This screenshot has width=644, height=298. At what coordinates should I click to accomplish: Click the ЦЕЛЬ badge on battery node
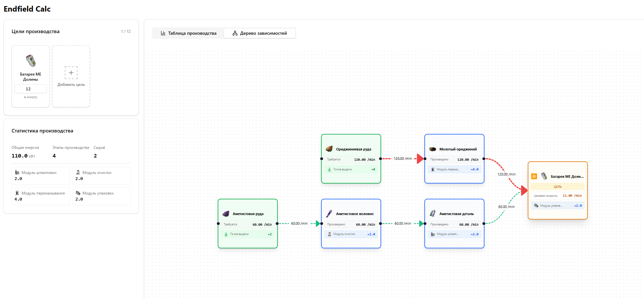point(557,186)
